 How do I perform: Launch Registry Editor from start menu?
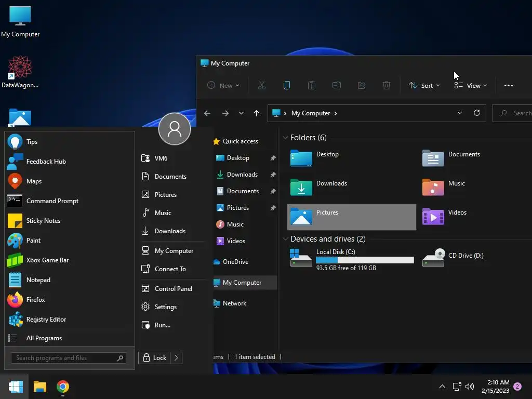pos(70,320)
